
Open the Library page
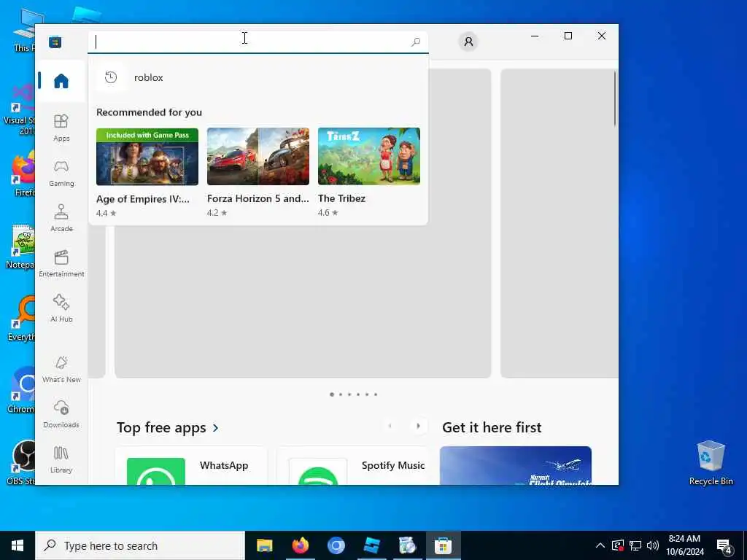61,459
